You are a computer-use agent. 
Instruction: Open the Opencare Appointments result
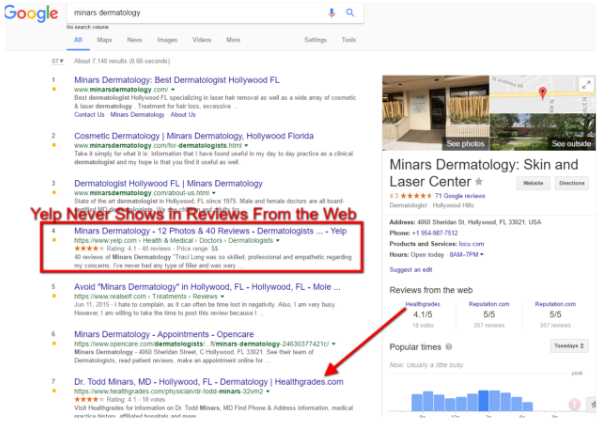[x=164, y=334]
